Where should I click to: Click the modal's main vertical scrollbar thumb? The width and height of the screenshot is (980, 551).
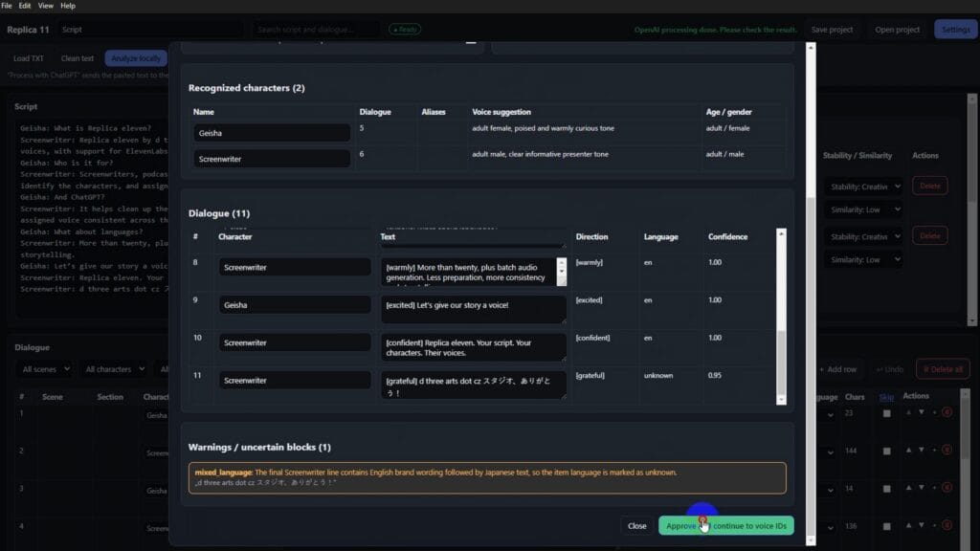point(811,365)
